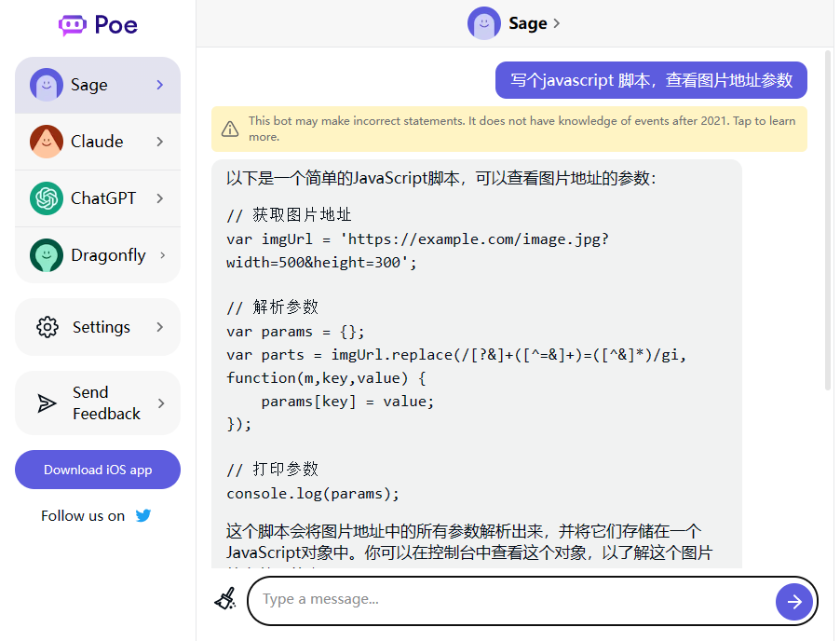Viewport: 840px width, 641px height.
Task: Open Send Feedback entry text
Action: coord(106,403)
